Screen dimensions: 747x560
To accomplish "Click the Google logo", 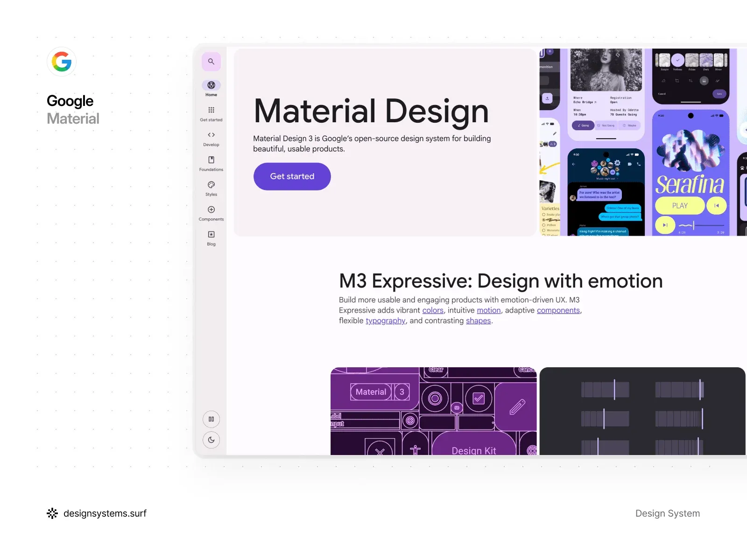I will point(61,61).
